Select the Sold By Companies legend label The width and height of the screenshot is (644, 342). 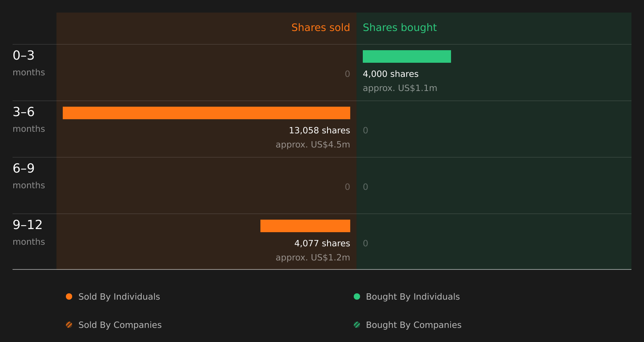[x=120, y=325]
